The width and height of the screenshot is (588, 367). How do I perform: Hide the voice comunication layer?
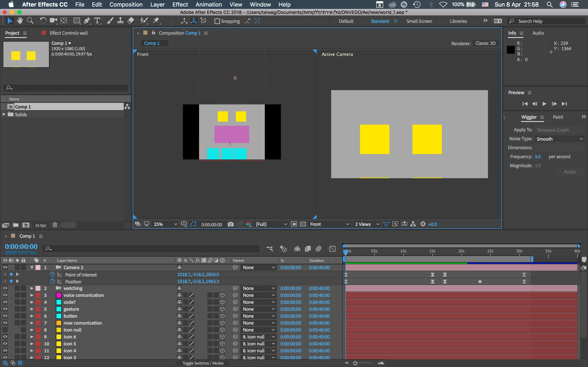pyautogui.click(x=5, y=295)
